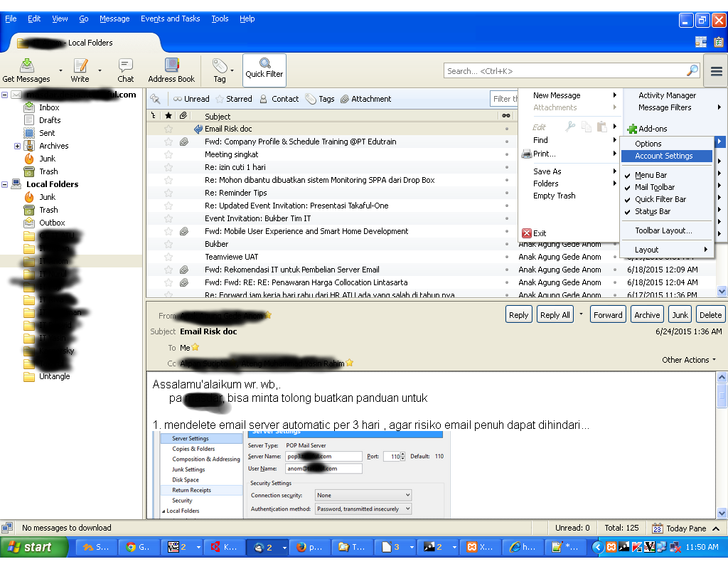
Task: Open the Other Actions dropdown
Action: (x=687, y=360)
